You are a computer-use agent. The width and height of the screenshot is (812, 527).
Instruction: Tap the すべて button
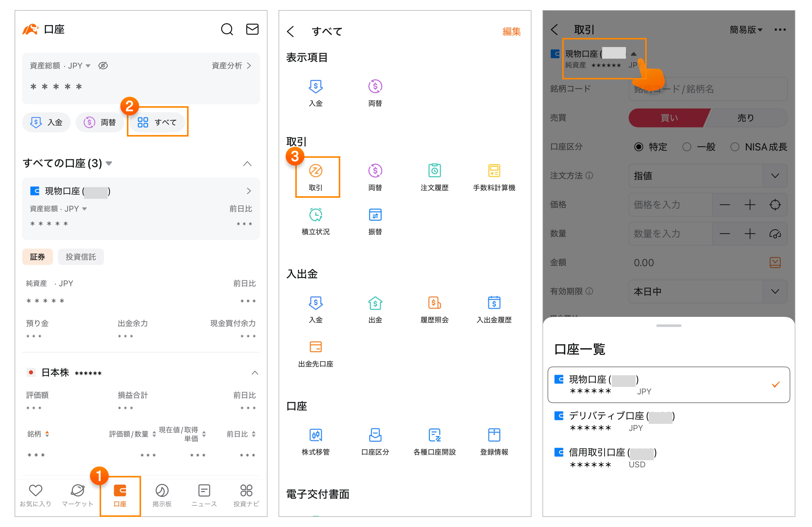[157, 122]
